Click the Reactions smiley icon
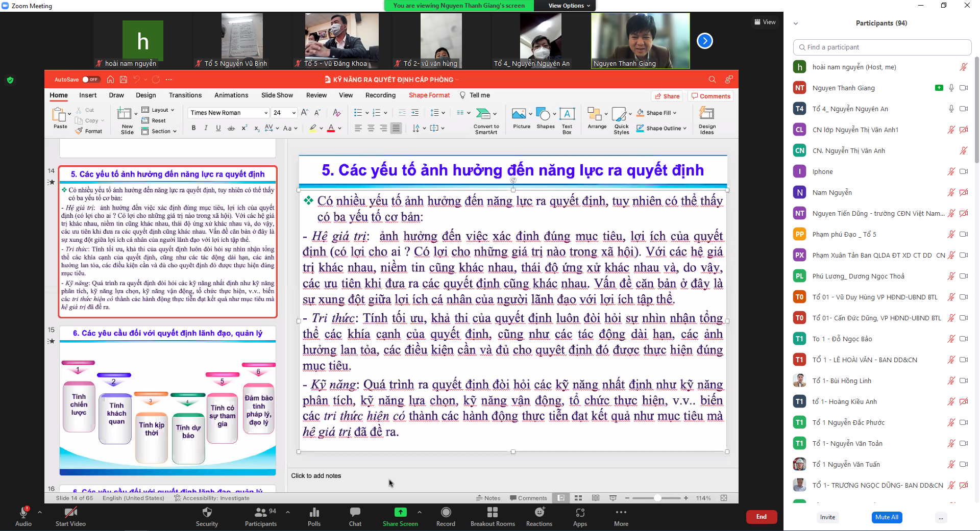 (x=539, y=512)
